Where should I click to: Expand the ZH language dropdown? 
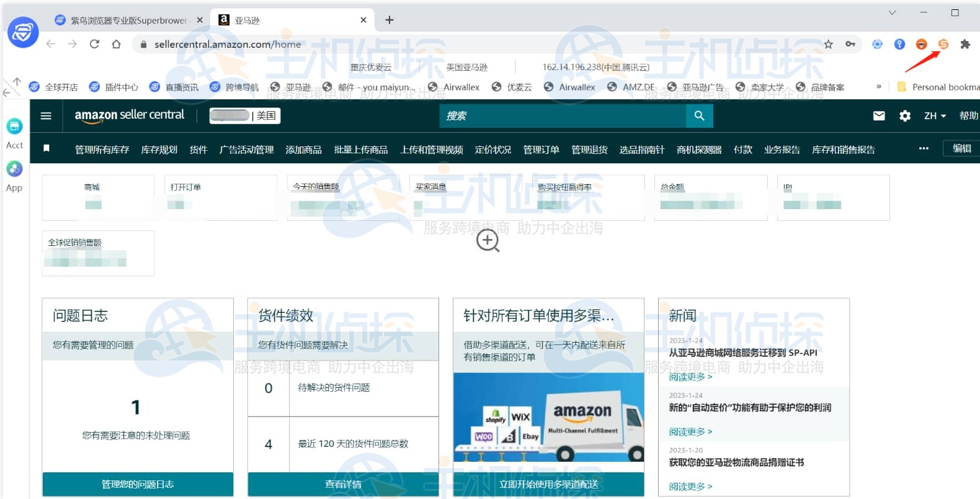(x=935, y=115)
